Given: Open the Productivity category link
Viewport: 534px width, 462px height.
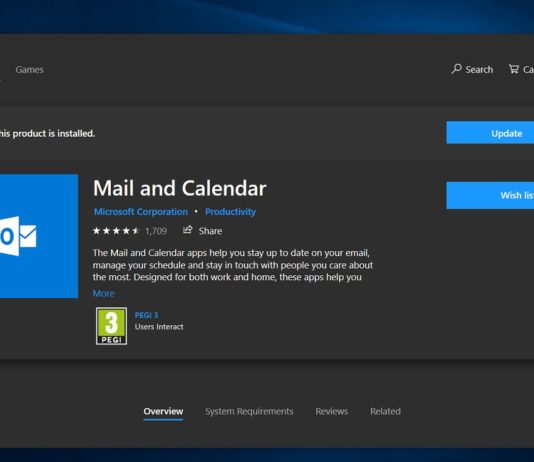Looking at the screenshot, I should click(230, 212).
